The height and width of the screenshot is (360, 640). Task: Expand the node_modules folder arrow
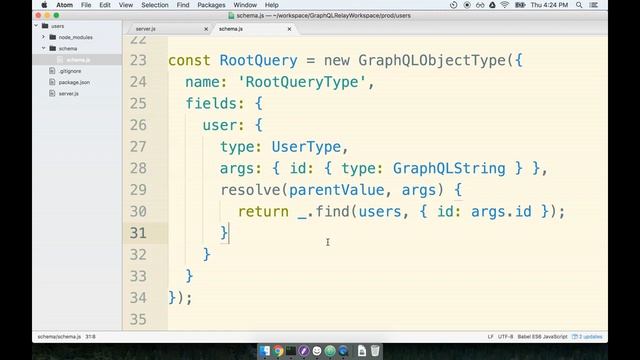[43, 37]
